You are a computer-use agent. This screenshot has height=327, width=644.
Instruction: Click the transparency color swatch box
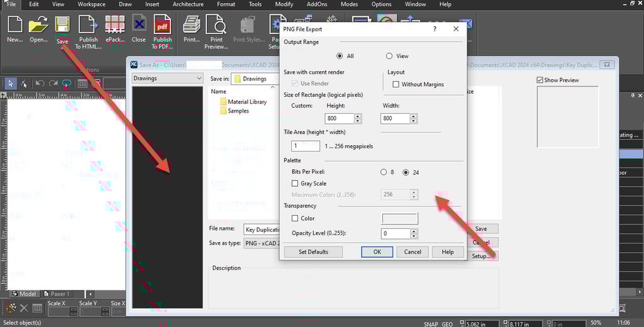point(400,218)
